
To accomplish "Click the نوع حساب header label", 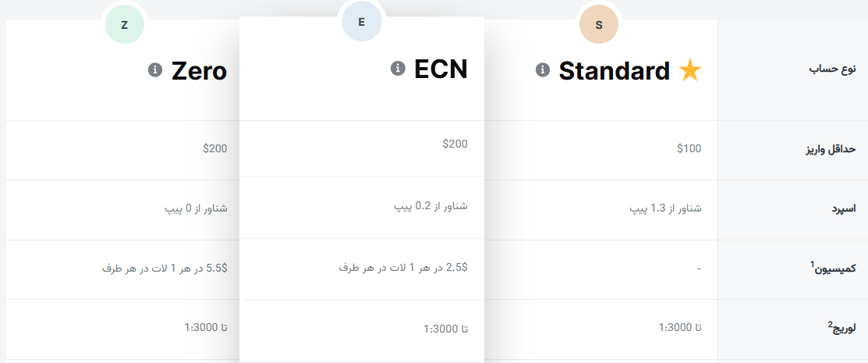I will click(833, 69).
